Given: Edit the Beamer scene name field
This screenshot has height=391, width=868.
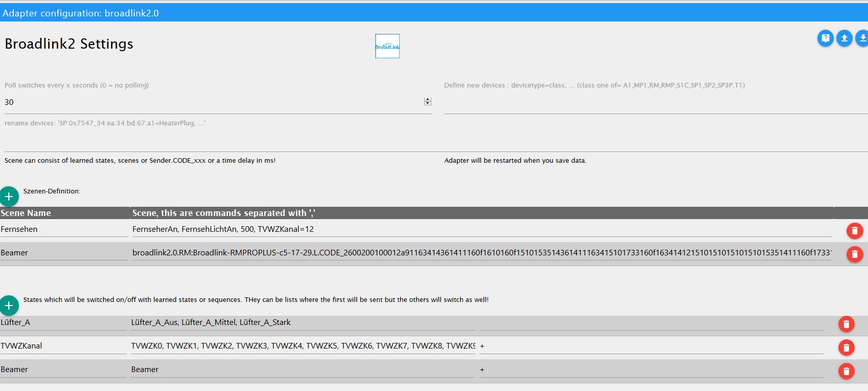Looking at the screenshot, I should [x=64, y=253].
